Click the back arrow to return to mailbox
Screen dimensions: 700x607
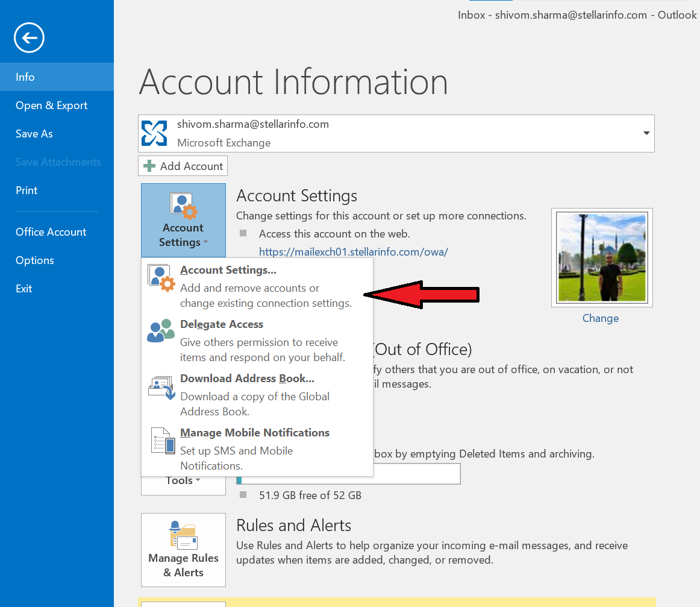[29, 37]
